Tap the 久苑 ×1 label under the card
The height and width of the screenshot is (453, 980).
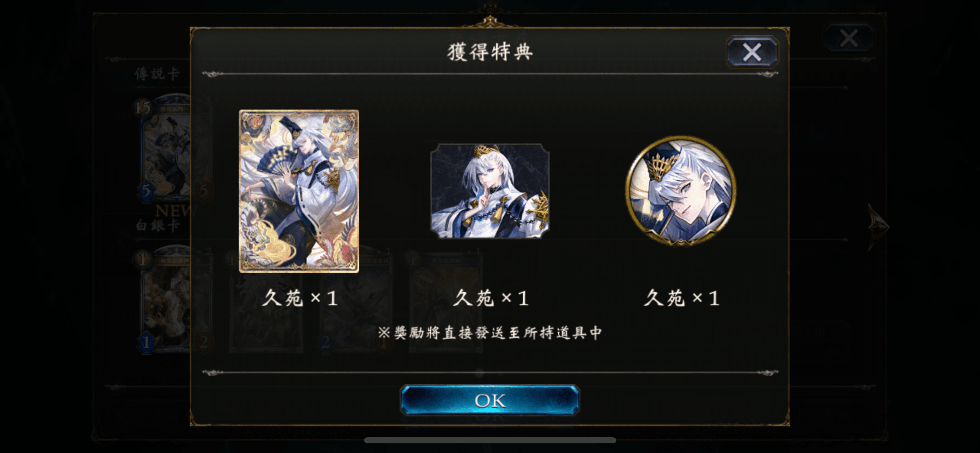click(300, 298)
